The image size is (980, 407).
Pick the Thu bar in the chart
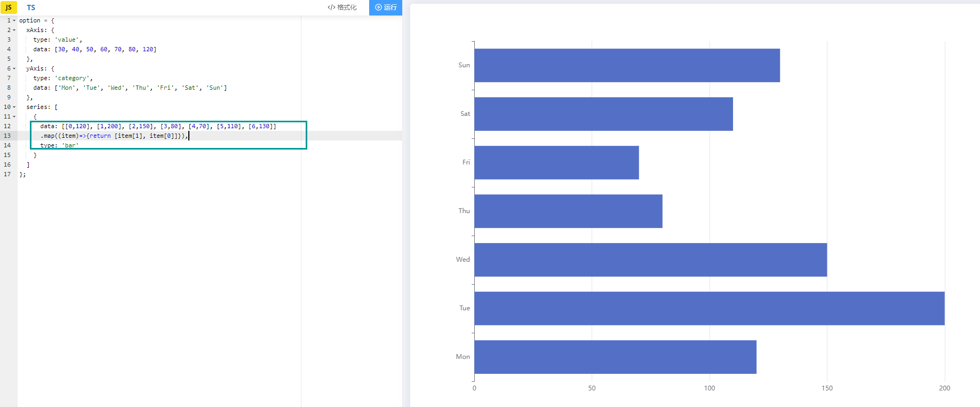click(x=568, y=211)
